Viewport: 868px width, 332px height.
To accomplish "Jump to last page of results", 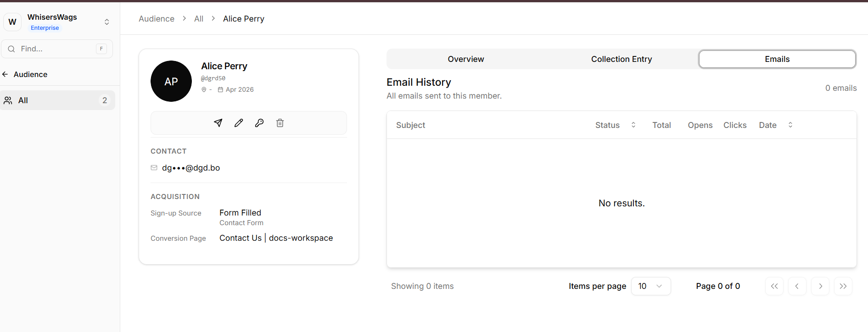I will coord(843,286).
